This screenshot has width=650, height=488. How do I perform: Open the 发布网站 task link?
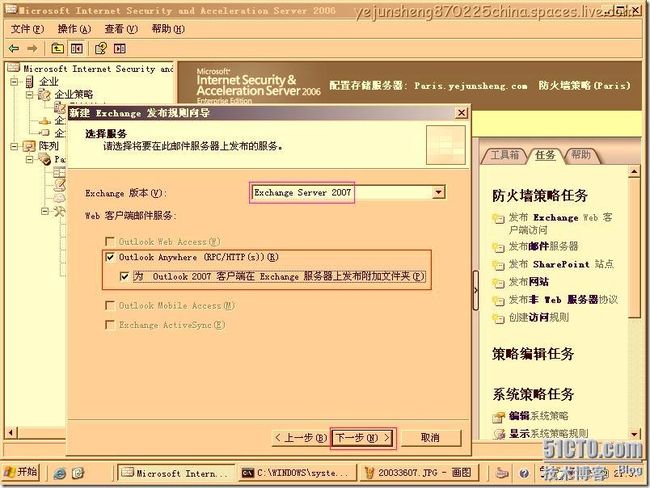[529, 282]
